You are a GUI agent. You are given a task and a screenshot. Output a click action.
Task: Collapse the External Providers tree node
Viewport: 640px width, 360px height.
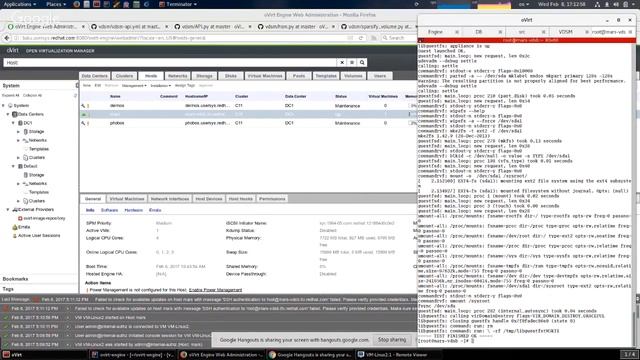[x=8, y=209]
